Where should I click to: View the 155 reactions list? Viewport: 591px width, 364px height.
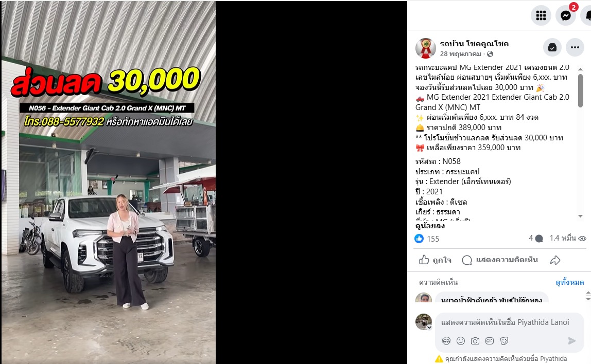click(427, 239)
